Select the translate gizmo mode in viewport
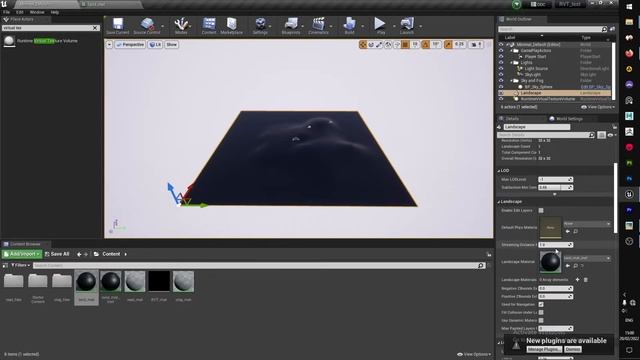The width and height of the screenshot is (640, 360). (363, 44)
